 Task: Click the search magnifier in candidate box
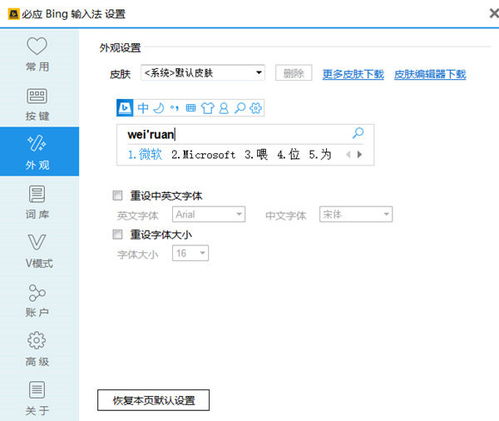[358, 133]
